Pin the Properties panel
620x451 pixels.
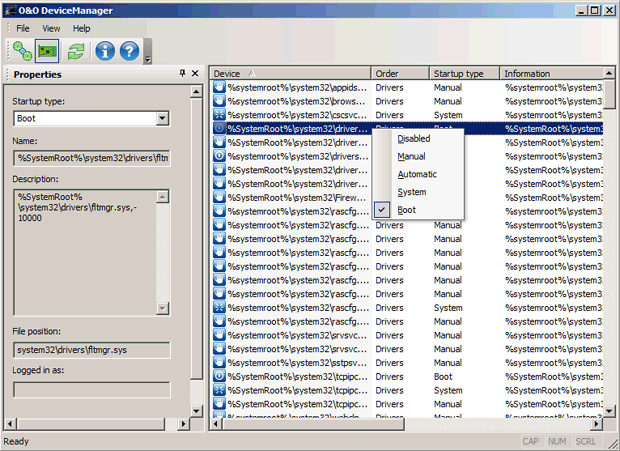pyautogui.click(x=182, y=73)
